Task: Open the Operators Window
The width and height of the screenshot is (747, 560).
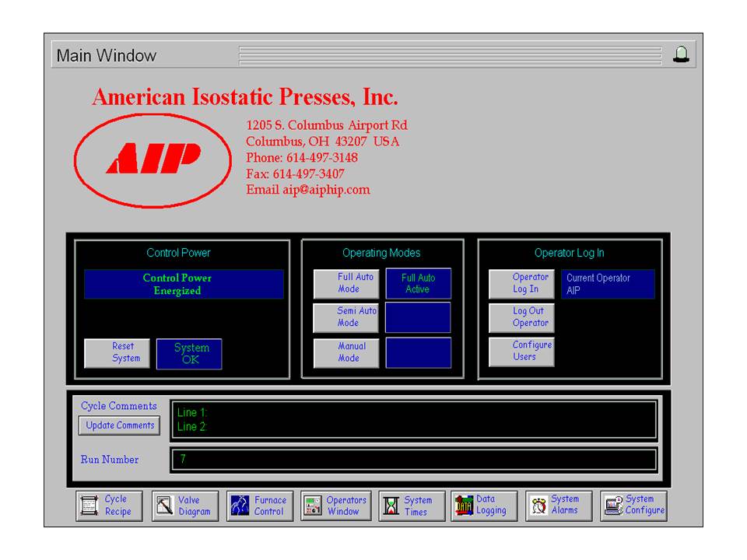Action: (x=336, y=506)
